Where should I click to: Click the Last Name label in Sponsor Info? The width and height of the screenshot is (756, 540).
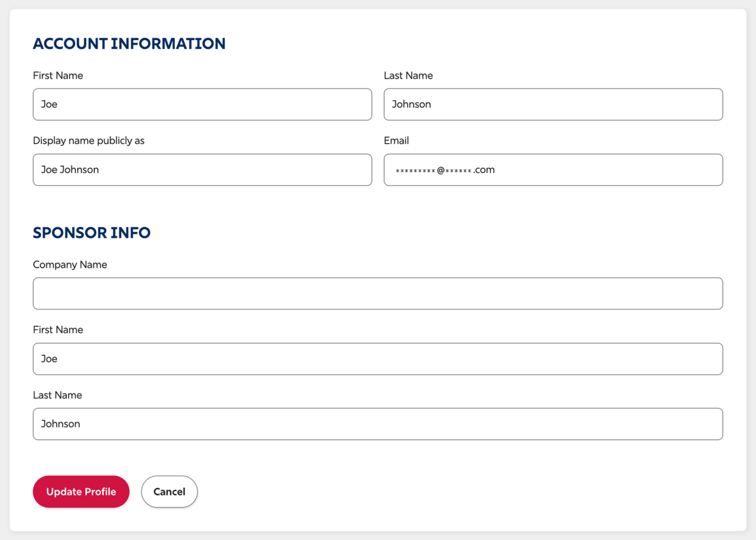[57, 395]
